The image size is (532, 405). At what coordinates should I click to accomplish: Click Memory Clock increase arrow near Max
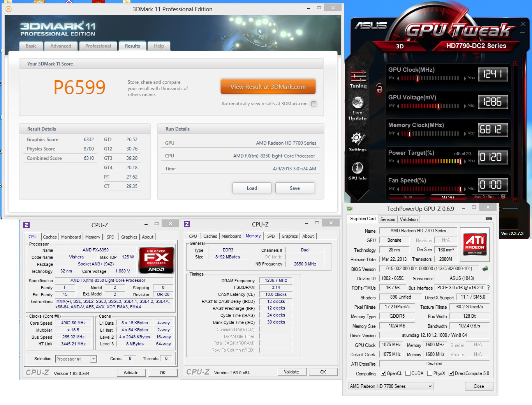click(x=465, y=134)
